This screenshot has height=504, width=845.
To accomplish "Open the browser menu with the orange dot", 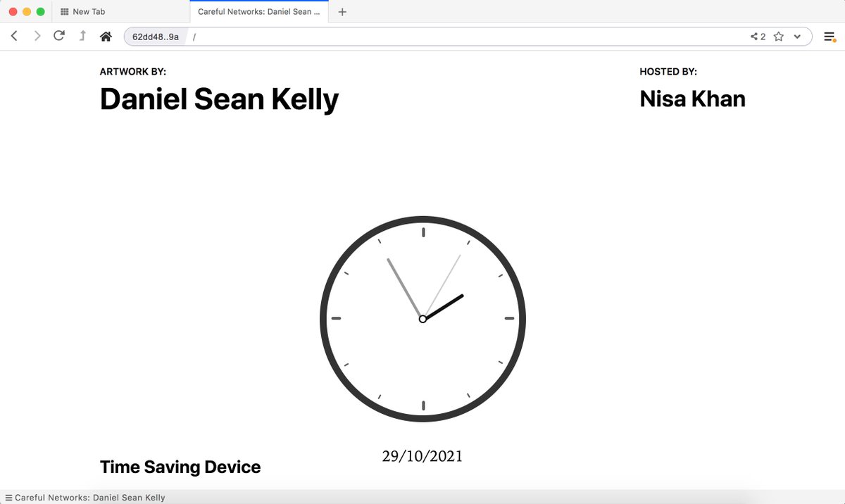I will pyautogui.click(x=830, y=36).
